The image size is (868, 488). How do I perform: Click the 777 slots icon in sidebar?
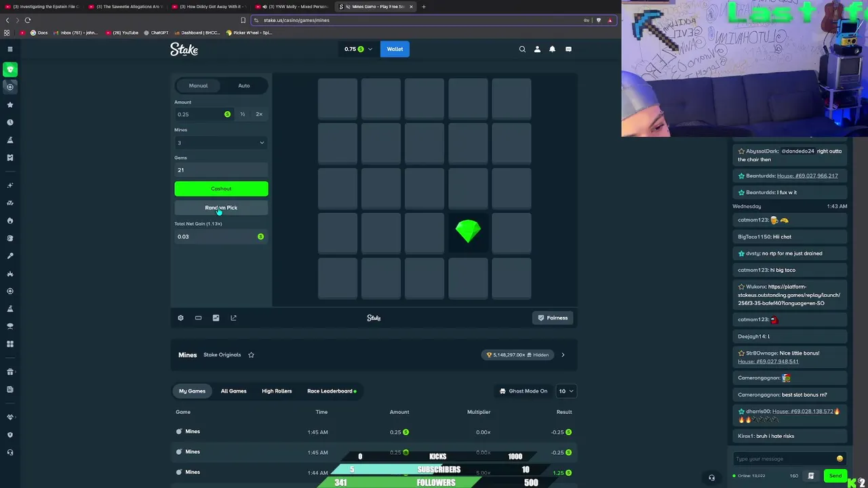point(10,203)
